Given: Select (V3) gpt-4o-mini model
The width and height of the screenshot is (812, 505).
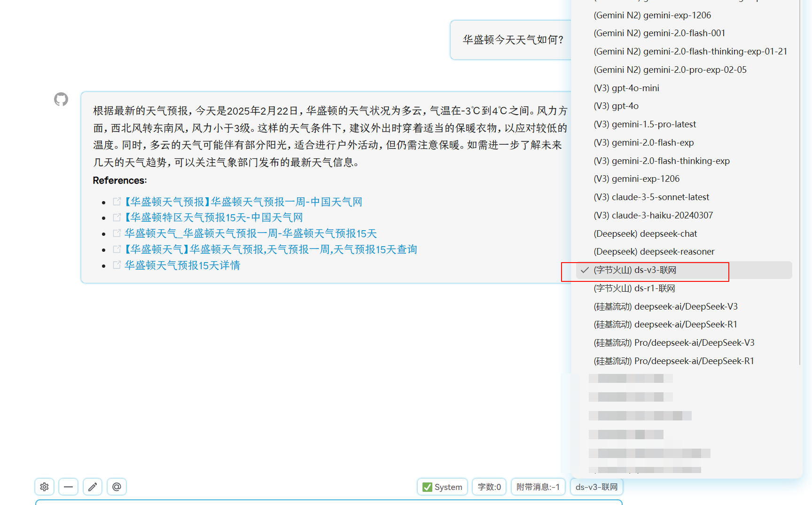Looking at the screenshot, I should [684, 88].
